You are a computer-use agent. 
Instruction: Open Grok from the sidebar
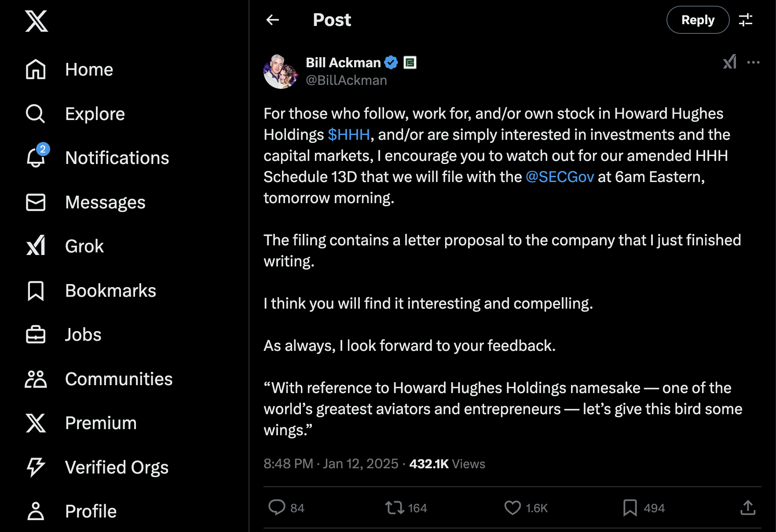84,246
